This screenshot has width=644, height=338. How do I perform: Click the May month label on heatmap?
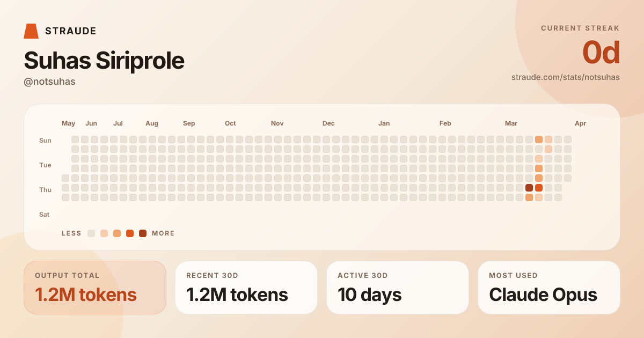[69, 123]
